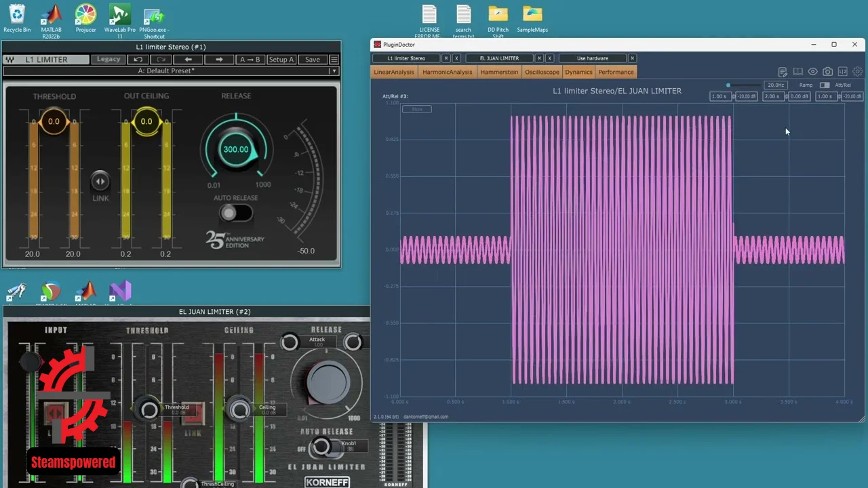Image resolution: width=868 pixels, height=488 pixels.
Task: Click El Juan Ceiling fader knob
Action: [239, 409]
